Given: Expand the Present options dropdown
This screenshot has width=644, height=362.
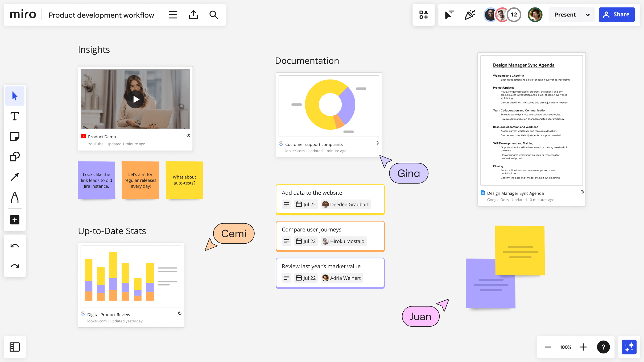Looking at the screenshot, I should click(588, 15).
